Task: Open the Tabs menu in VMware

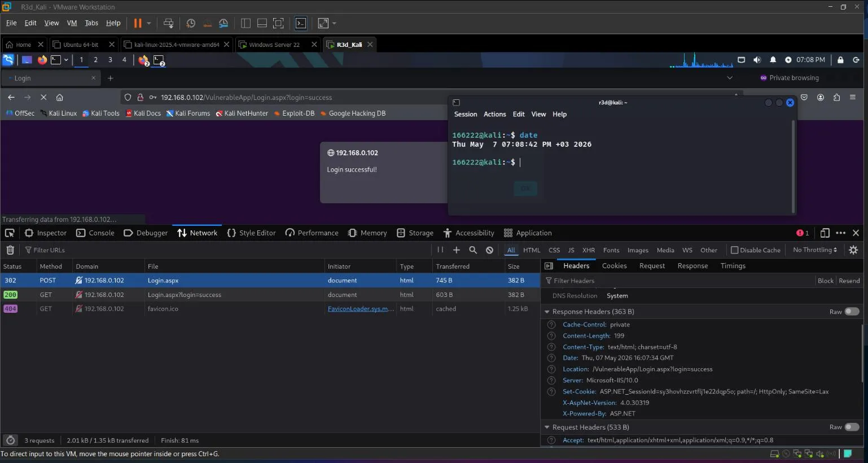Action: coord(91,23)
